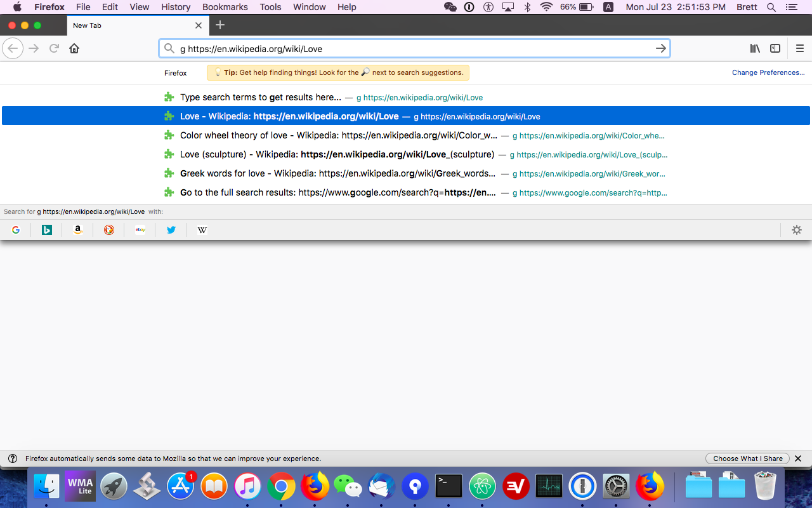Open the Firefox application menu
812x508 pixels.
pos(49,7)
